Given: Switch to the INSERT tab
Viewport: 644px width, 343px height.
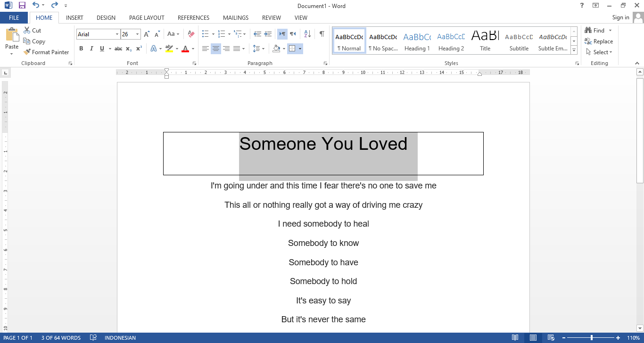Looking at the screenshot, I should (74, 18).
